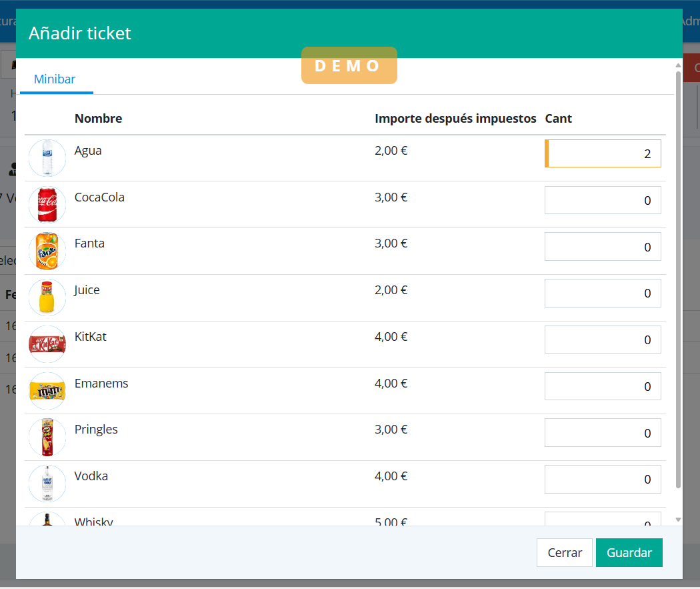Focus the Vodka quantity field

603,479
